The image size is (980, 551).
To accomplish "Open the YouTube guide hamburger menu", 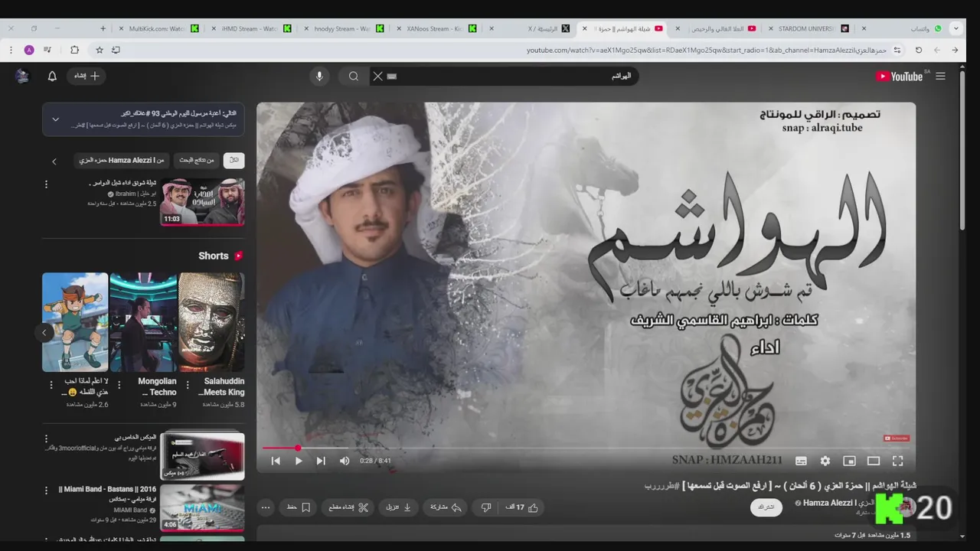I will click(940, 76).
